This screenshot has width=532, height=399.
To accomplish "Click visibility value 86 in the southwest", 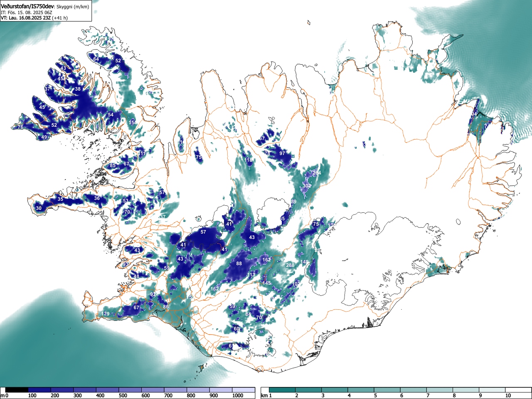I will [x=166, y=307].
